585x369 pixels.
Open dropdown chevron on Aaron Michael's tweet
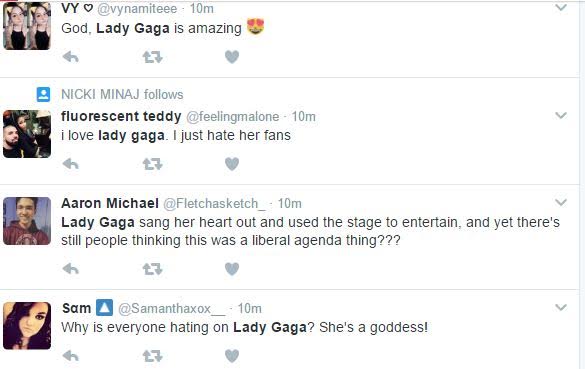coord(561,202)
